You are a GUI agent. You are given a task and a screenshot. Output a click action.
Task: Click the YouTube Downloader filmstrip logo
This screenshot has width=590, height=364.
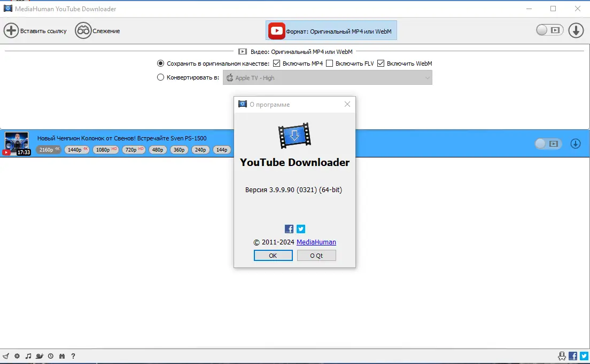[x=294, y=136]
